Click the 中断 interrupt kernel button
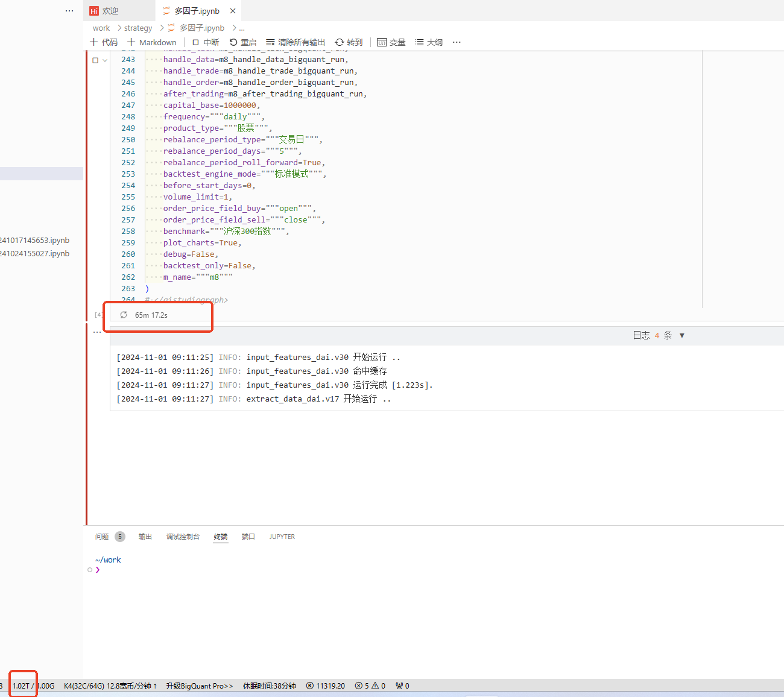 [205, 42]
